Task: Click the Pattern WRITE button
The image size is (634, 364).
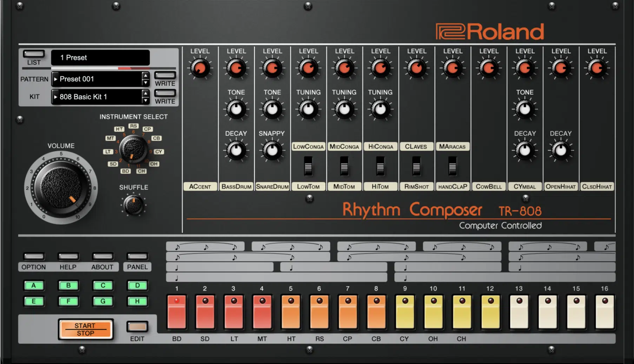Action: pyautogui.click(x=165, y=75)
